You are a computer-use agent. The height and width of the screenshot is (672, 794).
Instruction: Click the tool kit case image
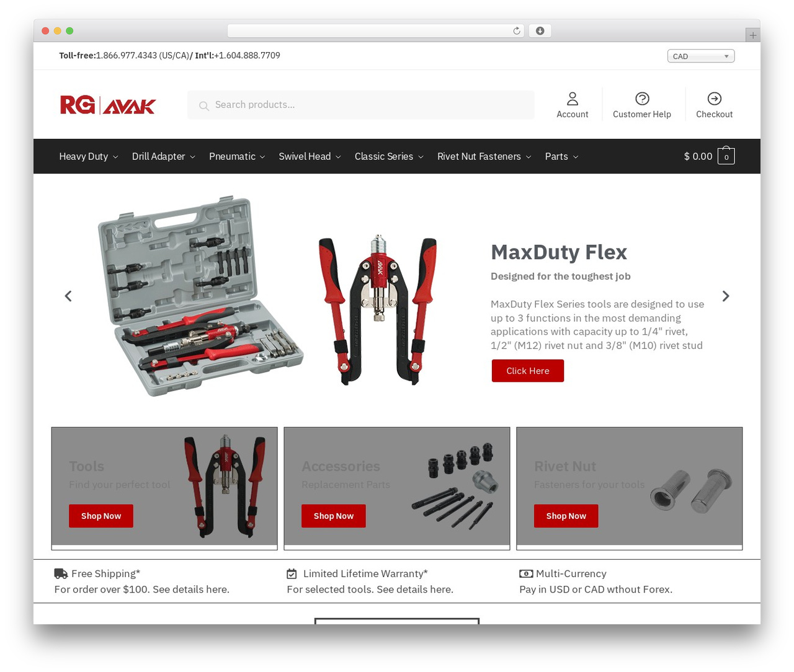point(200,296)
